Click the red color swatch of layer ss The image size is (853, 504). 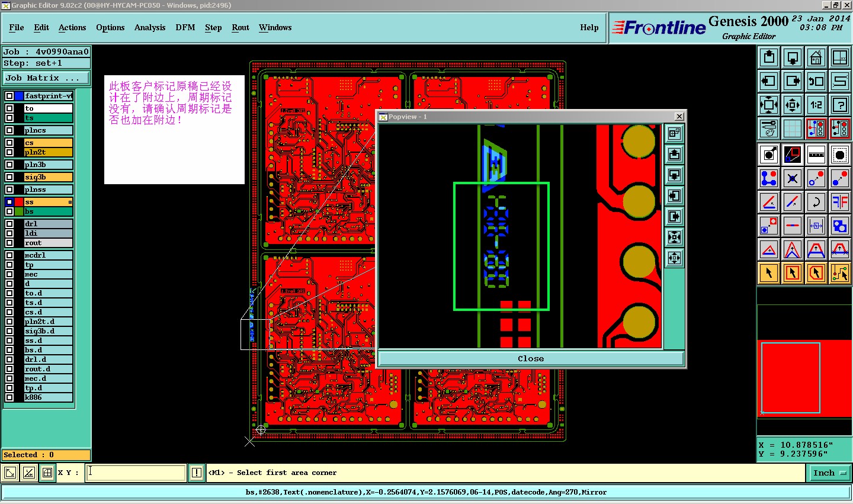(x=19, y=202)
